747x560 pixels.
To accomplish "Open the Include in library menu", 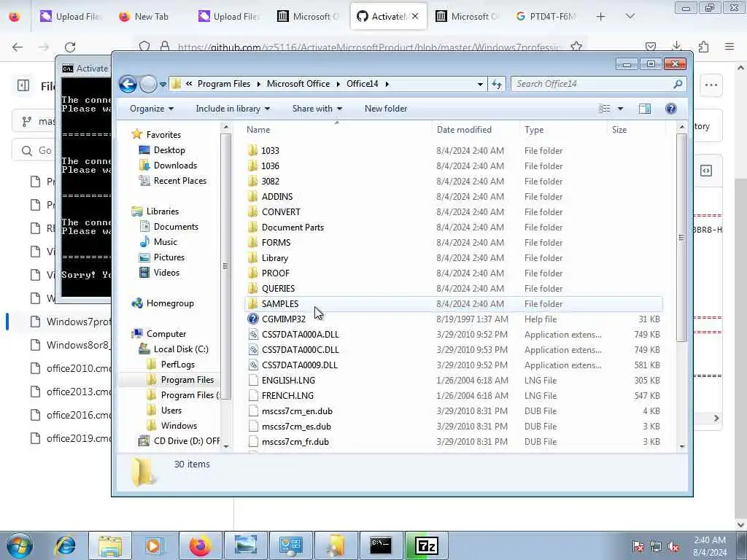I will tap(233, 109).
